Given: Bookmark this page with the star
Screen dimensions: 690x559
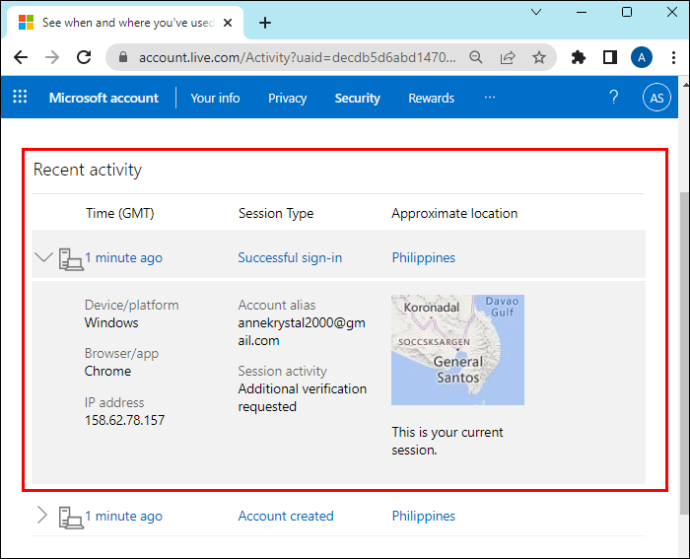Looking at the screenshot, I should (539, 57).
